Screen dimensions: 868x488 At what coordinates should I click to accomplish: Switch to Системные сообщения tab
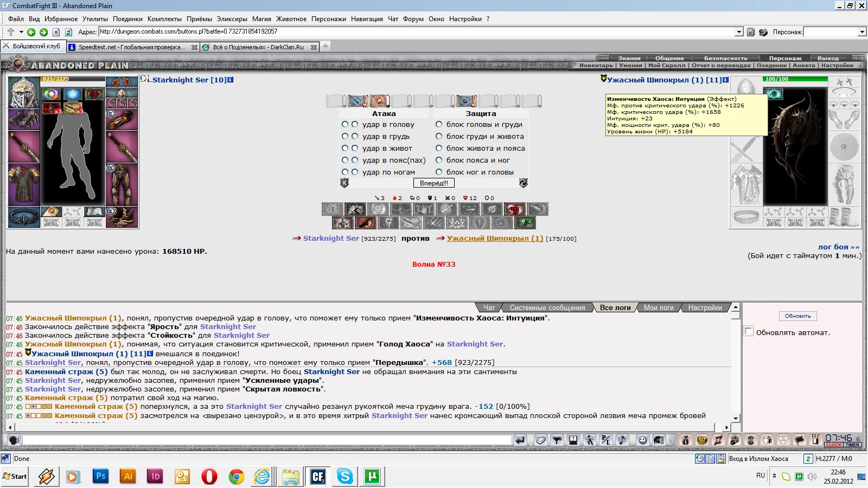[x=547, y=307]
